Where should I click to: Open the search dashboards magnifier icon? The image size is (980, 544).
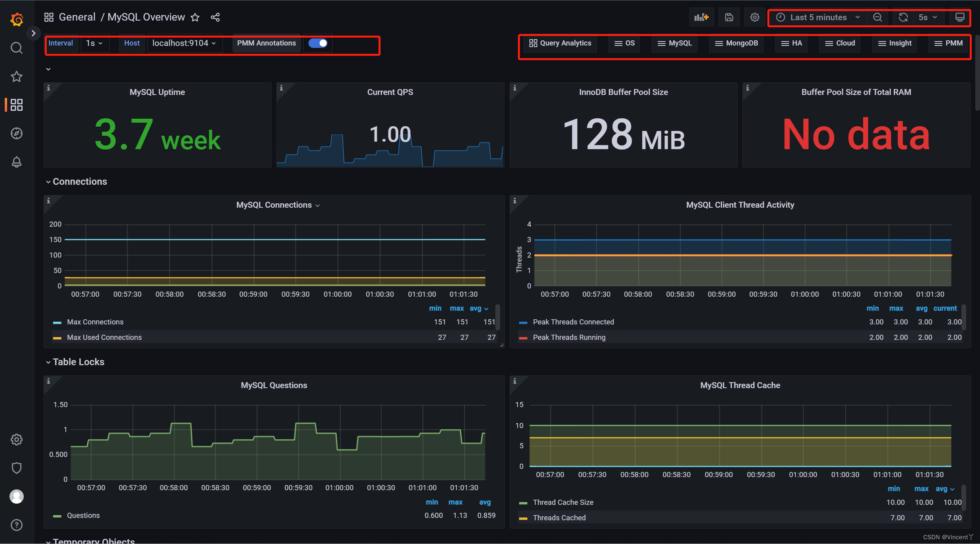pos(16,48)
